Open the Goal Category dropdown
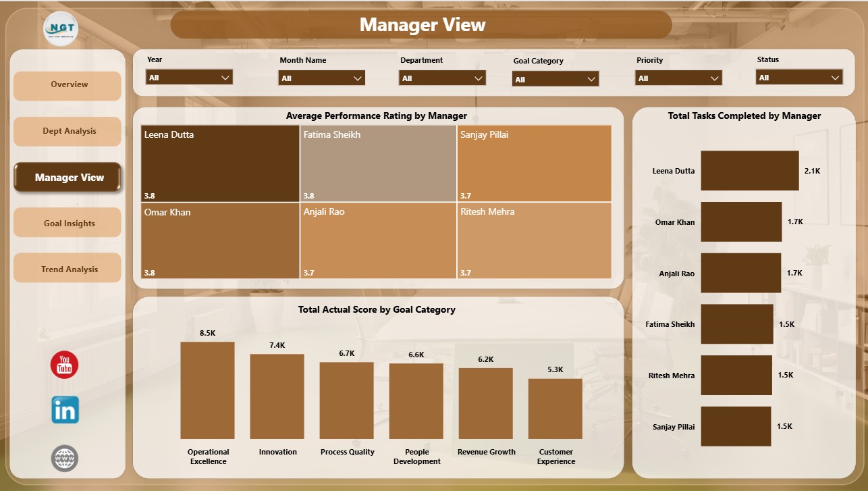 pos(555,80)
